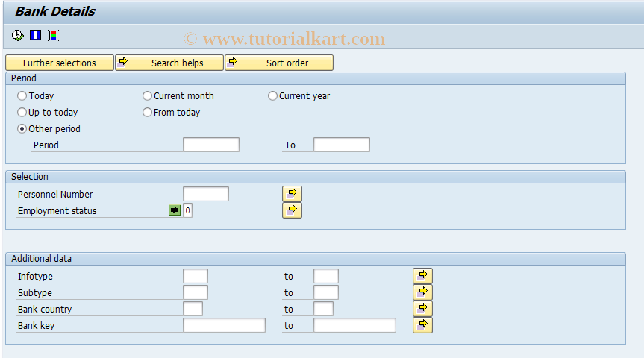The height and width of the screenshot is (358, 644).
Task: Click the Bank Details title text
Action: (x=55, y=11)
